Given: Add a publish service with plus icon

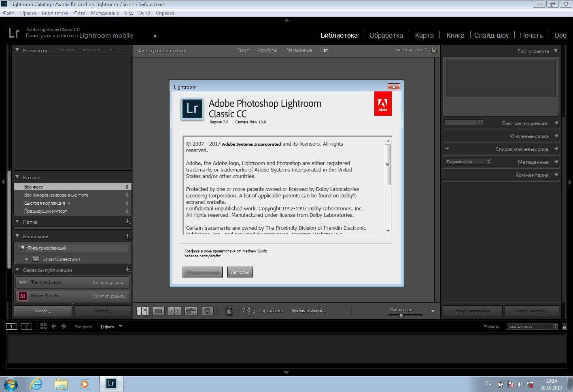Looking at the screenshot, I should [x=127, y=270].
